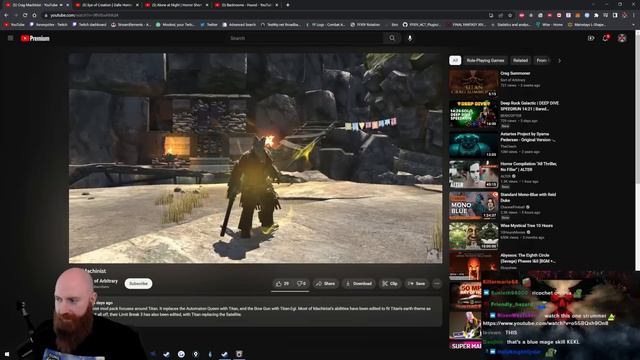This screenshot has width=640, height=360.
Task: Open the Crag Summoner video thumbnail
Action: [x=473, y=83]
